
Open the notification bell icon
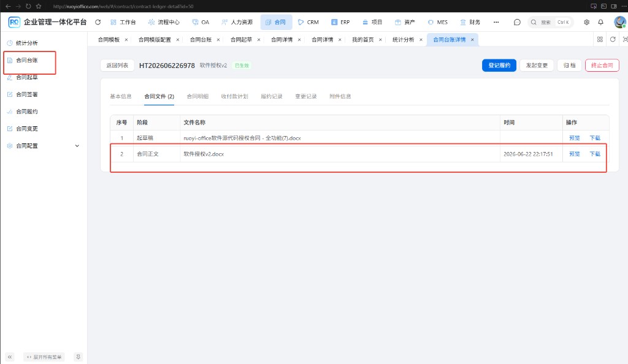(601, 22)
